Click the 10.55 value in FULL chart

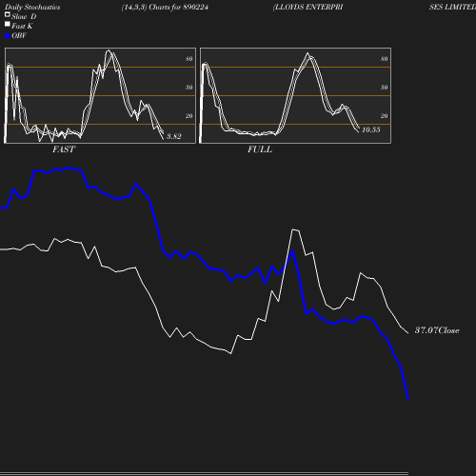(x=371, y=129)
